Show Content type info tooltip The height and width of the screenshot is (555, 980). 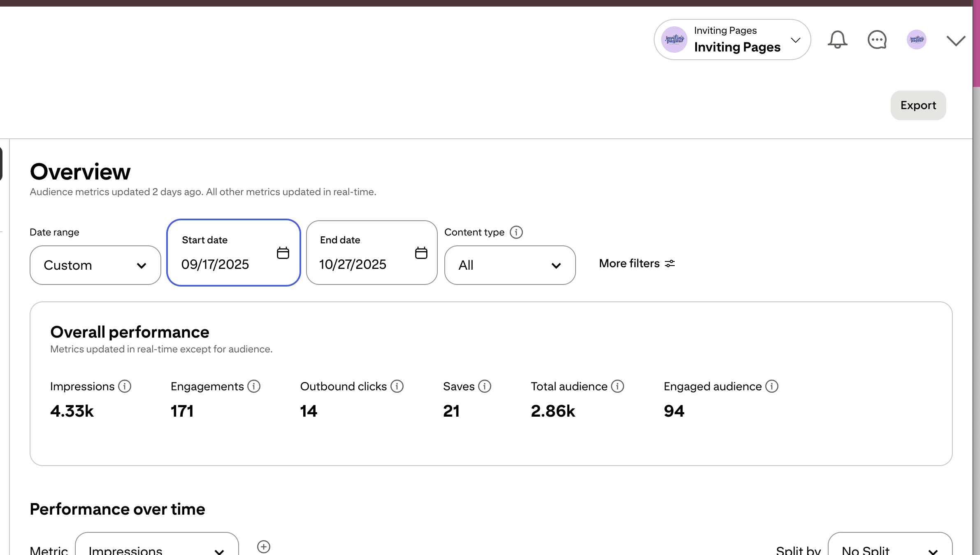(516, 232)
